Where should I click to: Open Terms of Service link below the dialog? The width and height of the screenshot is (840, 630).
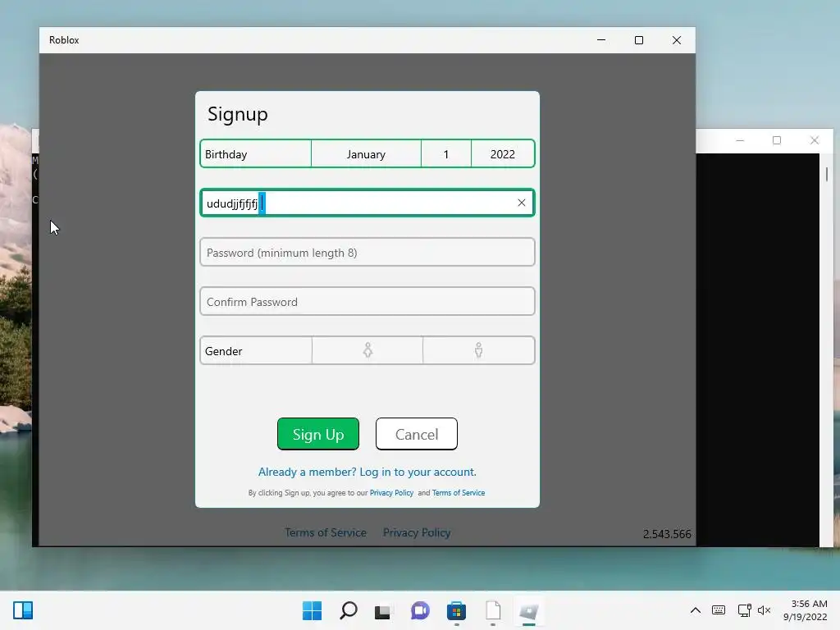[x=326, y=532]
